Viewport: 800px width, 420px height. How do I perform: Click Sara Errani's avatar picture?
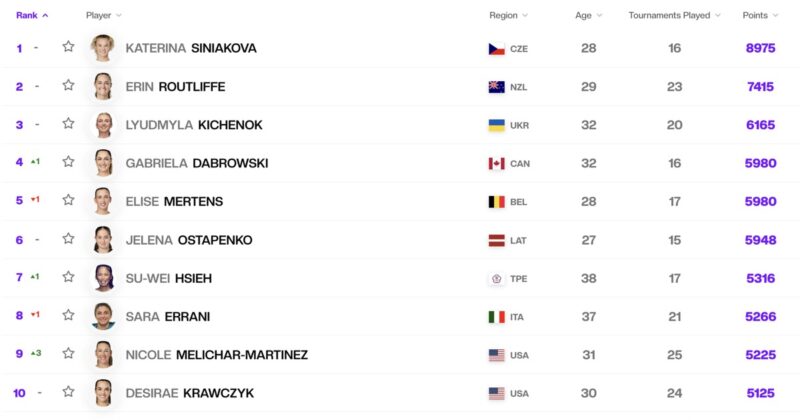pyautogui.click(x=103, y=316)
